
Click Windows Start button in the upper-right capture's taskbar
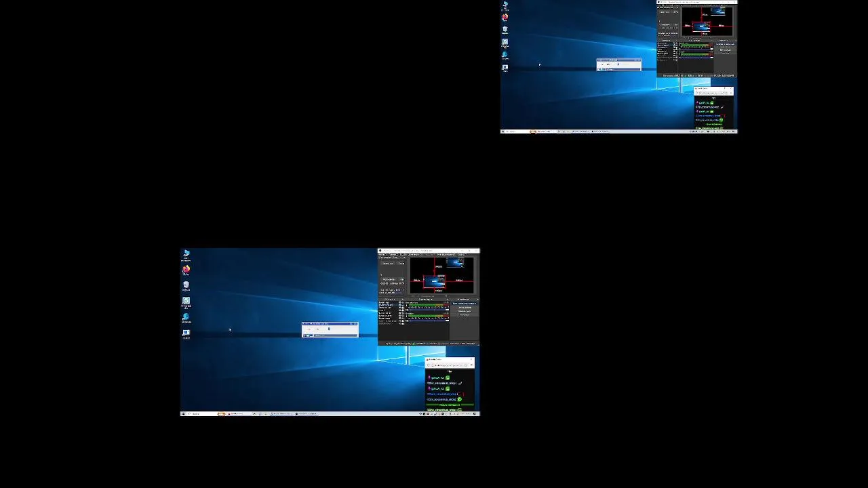click(503, 131)
